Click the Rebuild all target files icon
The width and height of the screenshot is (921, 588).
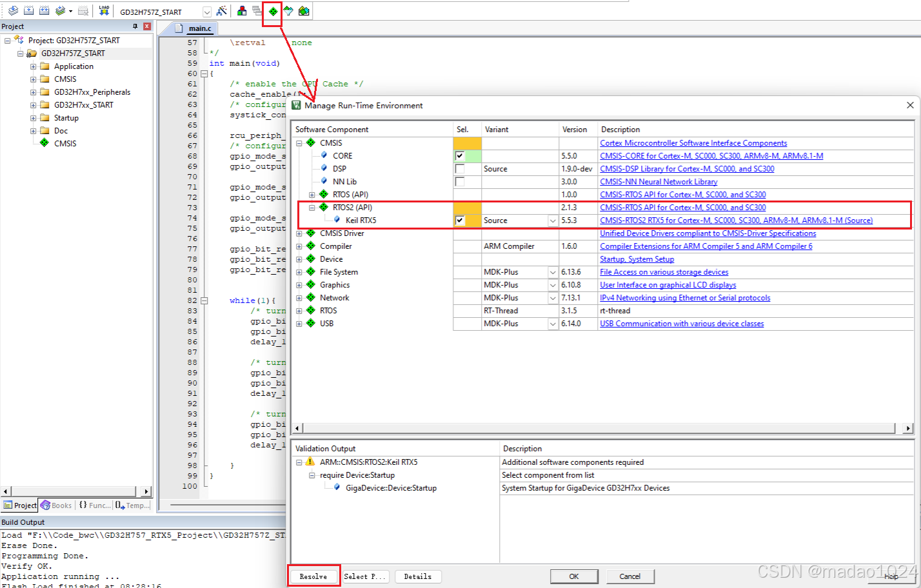[x=45, y=11]
